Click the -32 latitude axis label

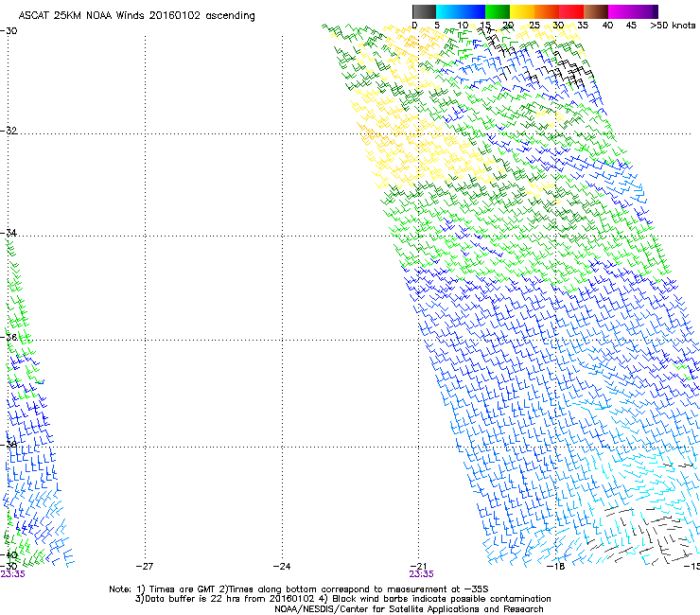9,131
